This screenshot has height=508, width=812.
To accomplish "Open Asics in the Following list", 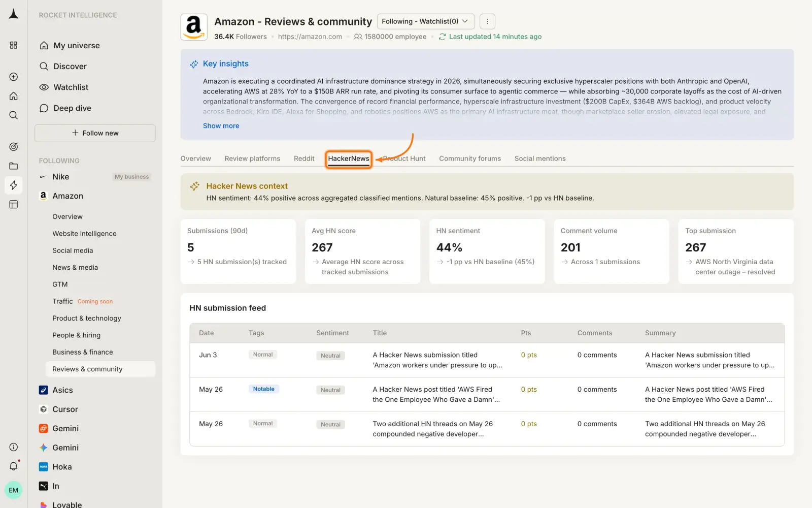I will click(x=56, y=390).
